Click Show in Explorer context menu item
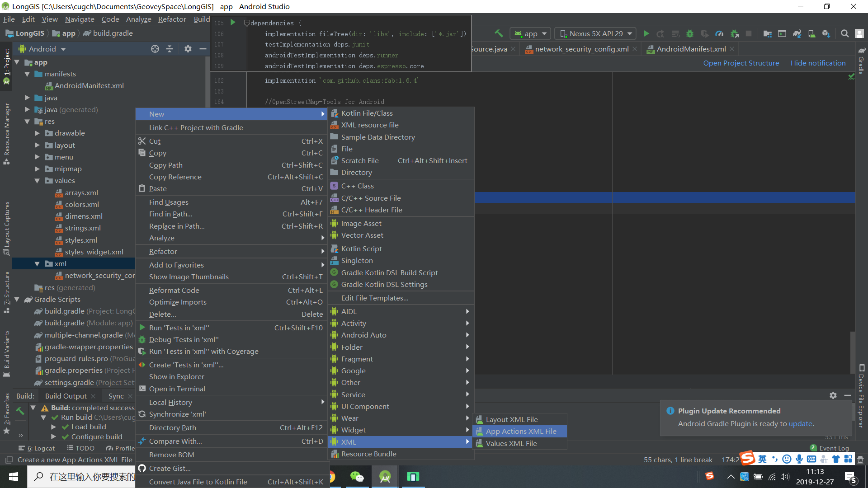The height and width of the screenshot is (488, 868). coord(232,377)
